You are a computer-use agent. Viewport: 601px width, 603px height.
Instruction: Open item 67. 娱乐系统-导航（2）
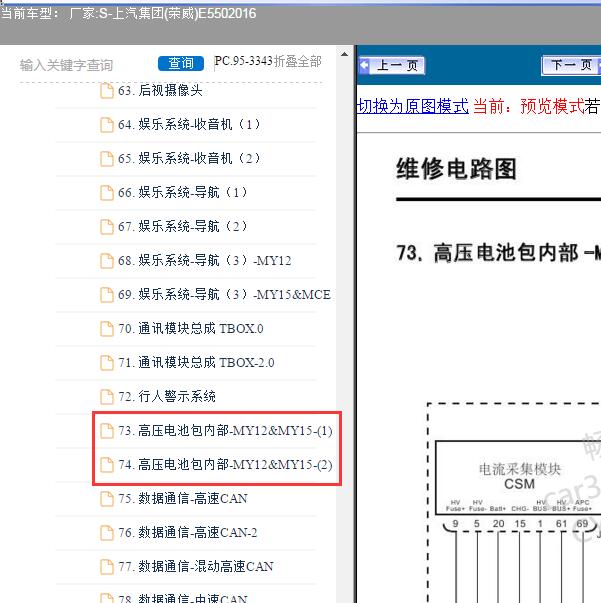[x=183, y=226]
